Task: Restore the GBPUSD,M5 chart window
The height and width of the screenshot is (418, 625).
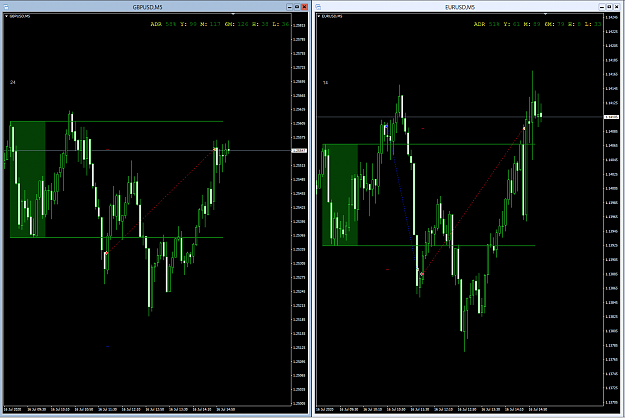Action: [x=297, y=7]
